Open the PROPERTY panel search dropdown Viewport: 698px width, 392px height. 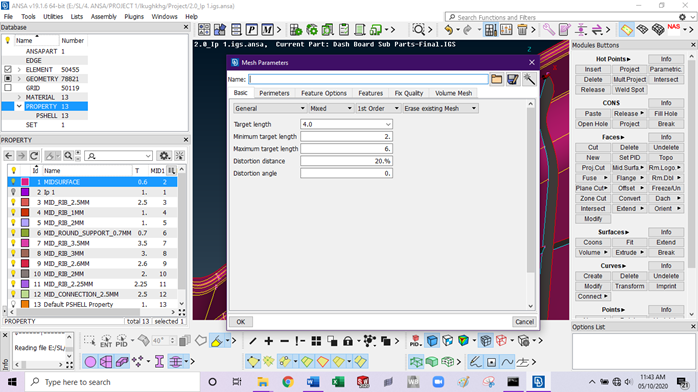click(148, 156)
